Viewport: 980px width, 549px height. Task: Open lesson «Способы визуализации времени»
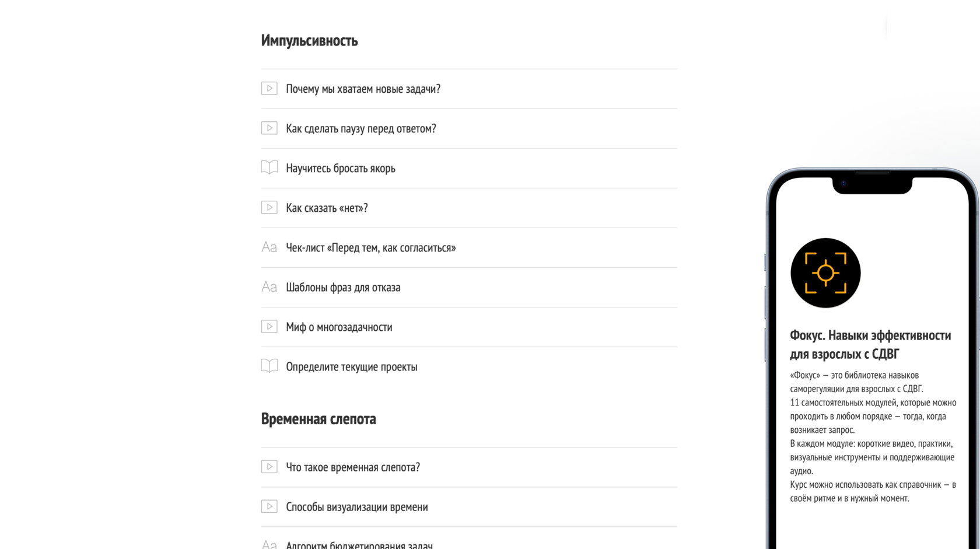[356, 506]
